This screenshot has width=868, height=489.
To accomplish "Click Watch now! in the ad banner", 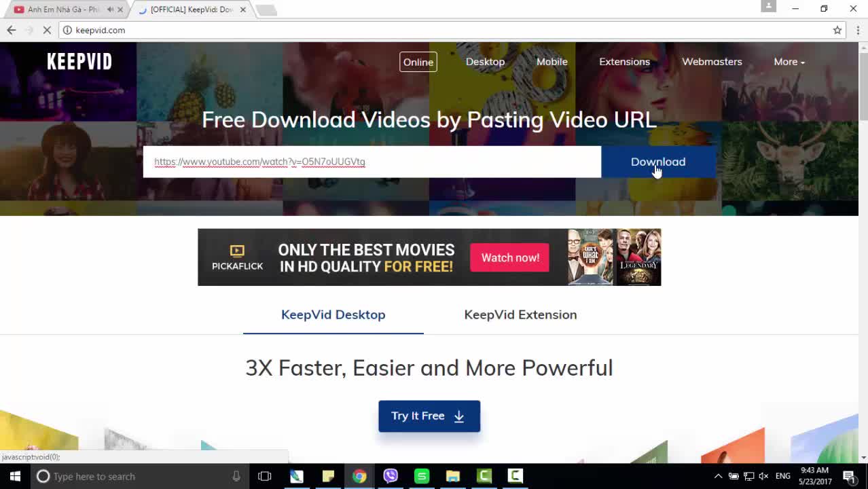I will (510, 257).
